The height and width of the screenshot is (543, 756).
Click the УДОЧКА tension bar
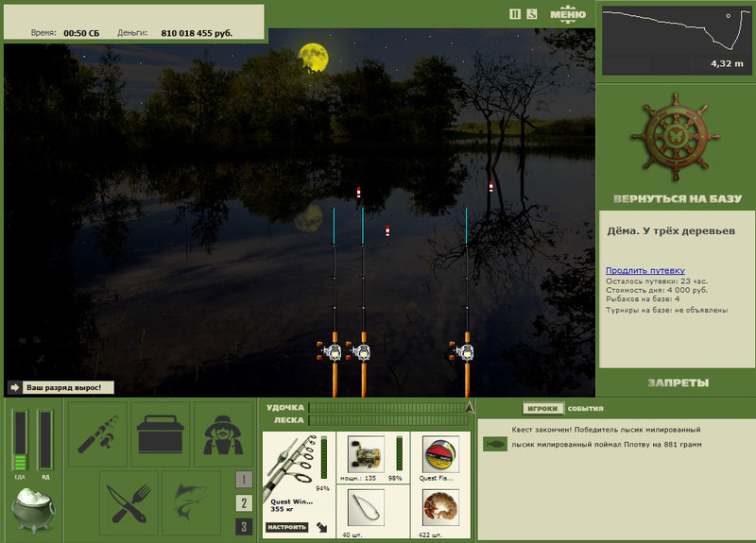point(388,408)
